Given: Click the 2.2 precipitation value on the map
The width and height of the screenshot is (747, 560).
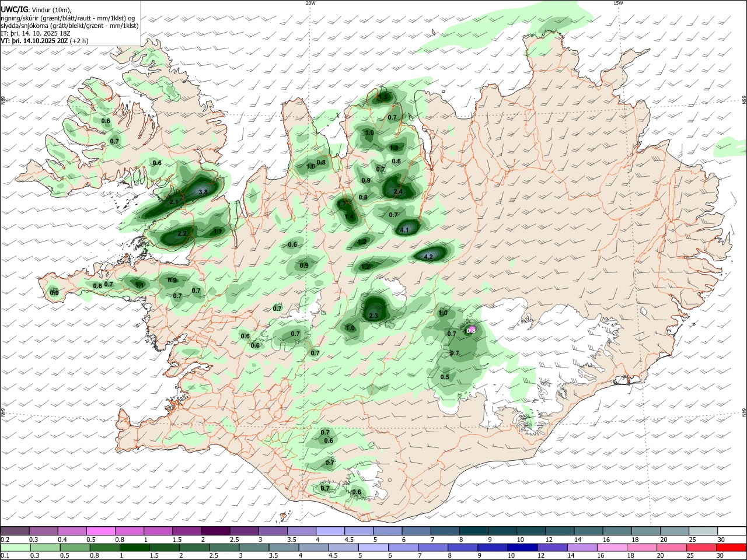Looking at the screenshot, I should pyautogui.click(x=182, y=233).
